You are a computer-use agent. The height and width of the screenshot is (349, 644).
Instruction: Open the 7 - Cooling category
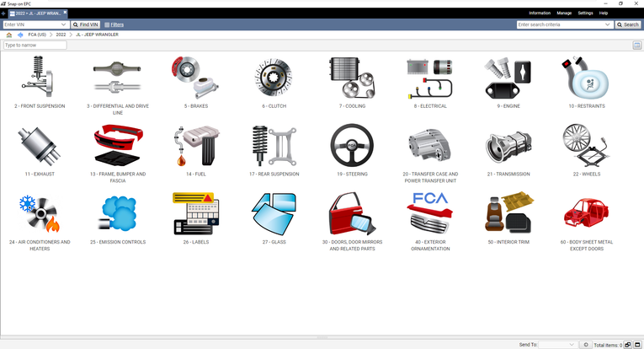[x=354, y=78]
